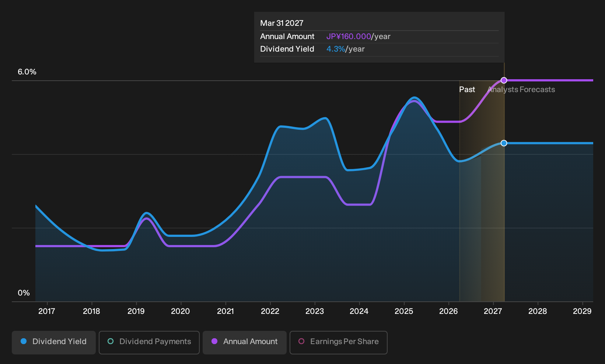This screenshot has width=605, height=364.
Task: Click the 6.0% y-axis label
Action: coord(27,72)
